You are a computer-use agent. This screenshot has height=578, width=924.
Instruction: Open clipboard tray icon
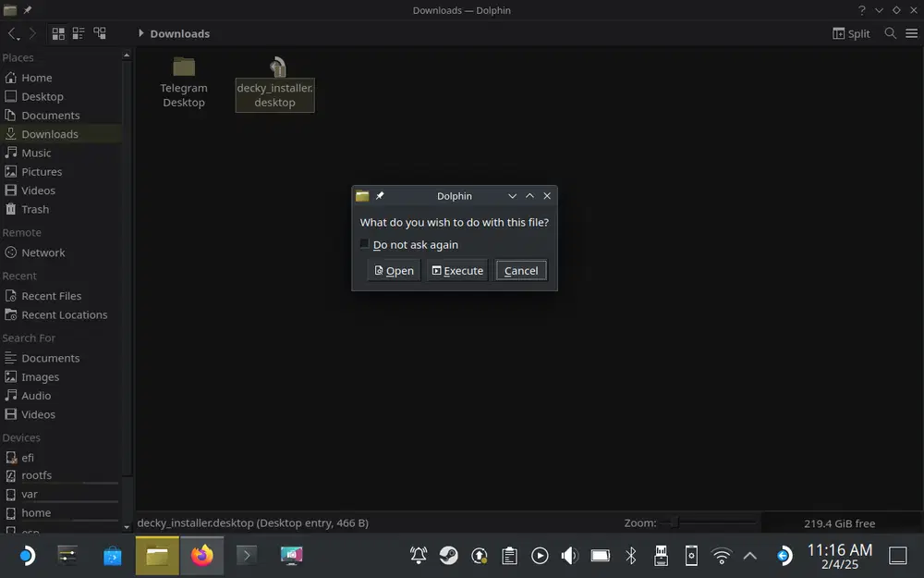510,556
